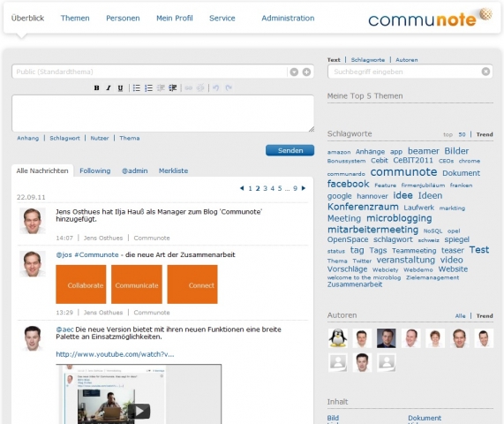Click the @jos mention link
Image resolution: width=504 pixels, height=424 pixels.
tap(64, 254)
